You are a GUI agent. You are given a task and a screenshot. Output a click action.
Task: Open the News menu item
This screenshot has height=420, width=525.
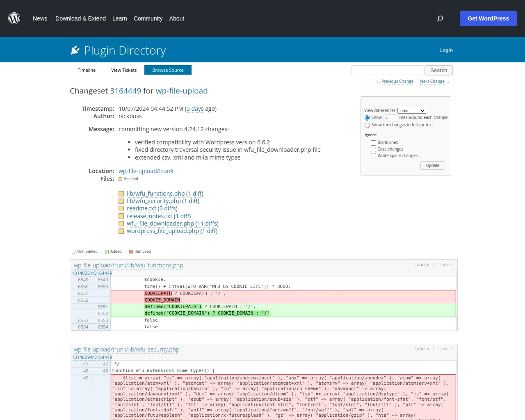coord(40,18)
